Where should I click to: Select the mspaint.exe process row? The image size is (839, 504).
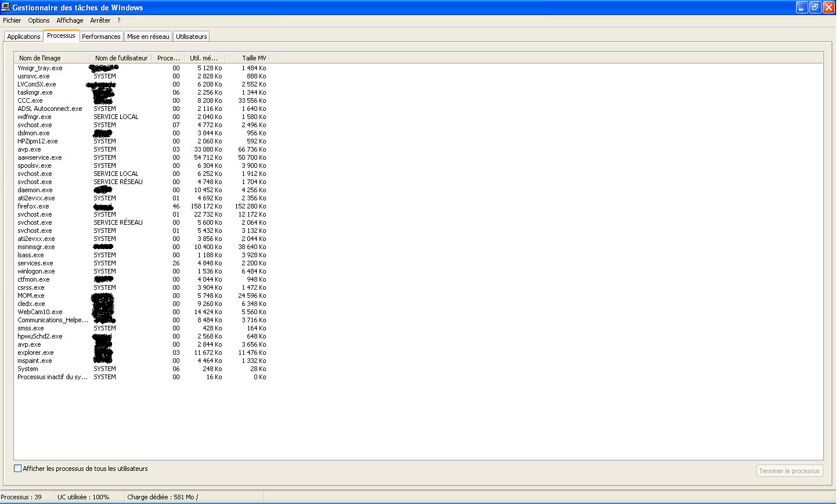click(34, 361)
